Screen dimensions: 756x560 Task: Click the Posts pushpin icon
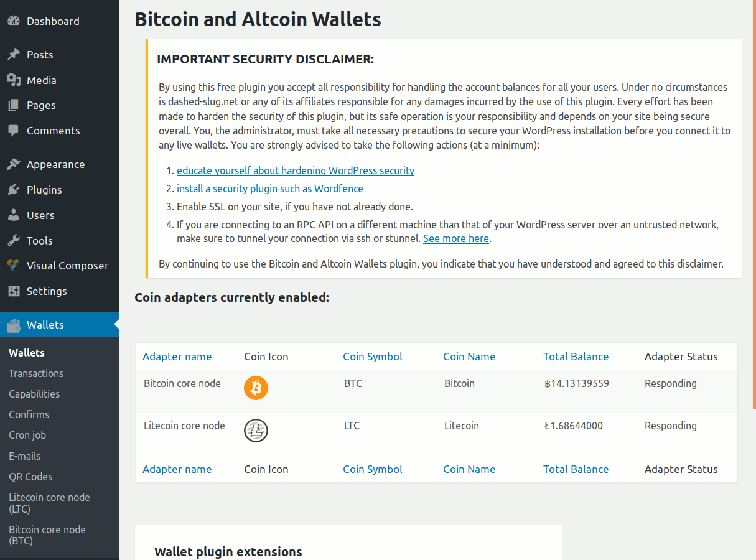coord(14,55)
